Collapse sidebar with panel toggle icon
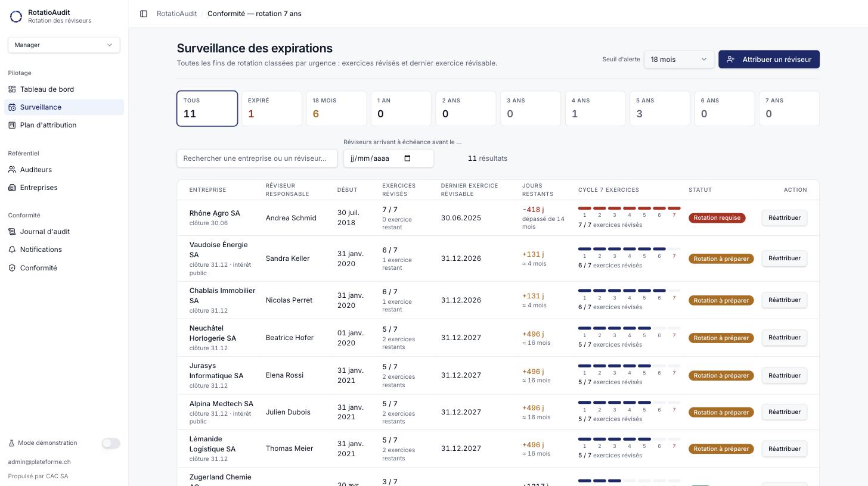The width and height of the screenshot is (868, 486). pos(144,14)
